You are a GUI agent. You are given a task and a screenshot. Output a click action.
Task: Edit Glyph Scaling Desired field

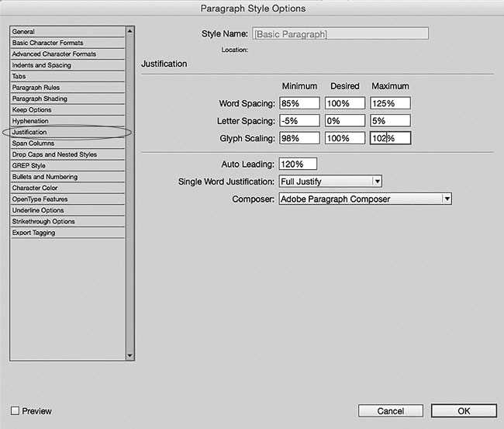coord(345,138)
